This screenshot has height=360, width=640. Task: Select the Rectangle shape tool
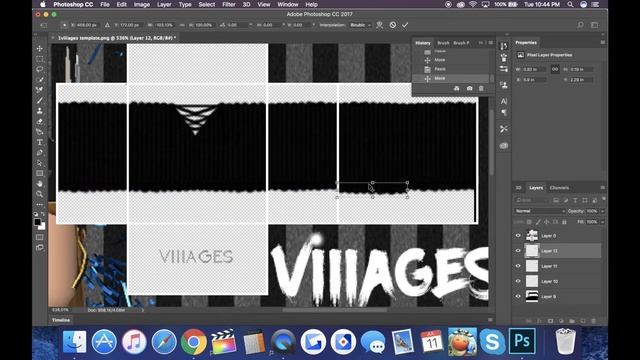[x=40, y=173]
